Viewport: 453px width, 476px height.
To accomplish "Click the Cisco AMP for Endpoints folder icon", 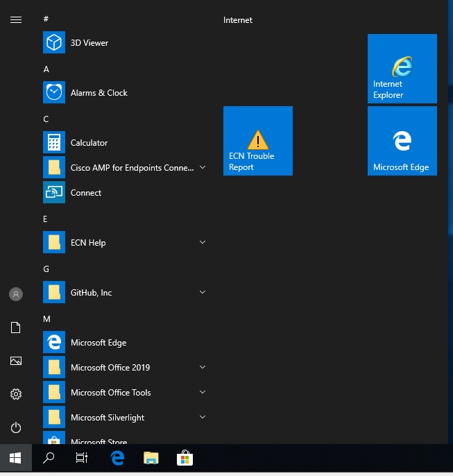I will pyautogui.click(x=54, y=167).
